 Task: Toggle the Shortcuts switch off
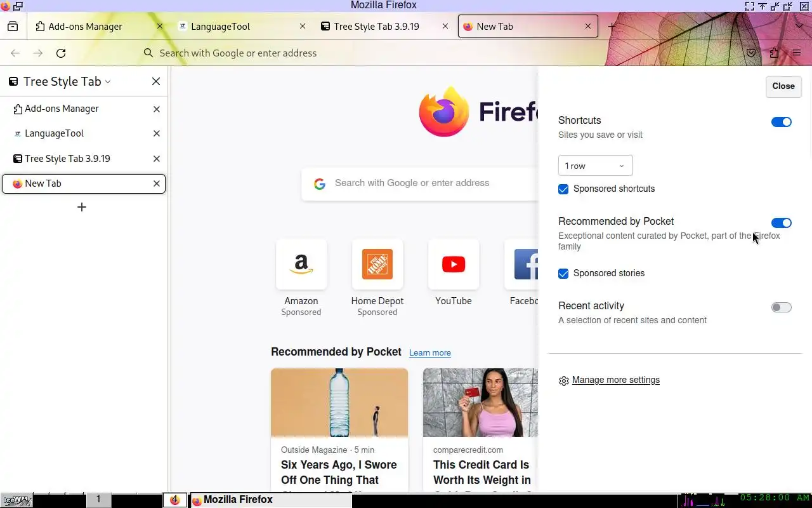[x=782, y=122]
